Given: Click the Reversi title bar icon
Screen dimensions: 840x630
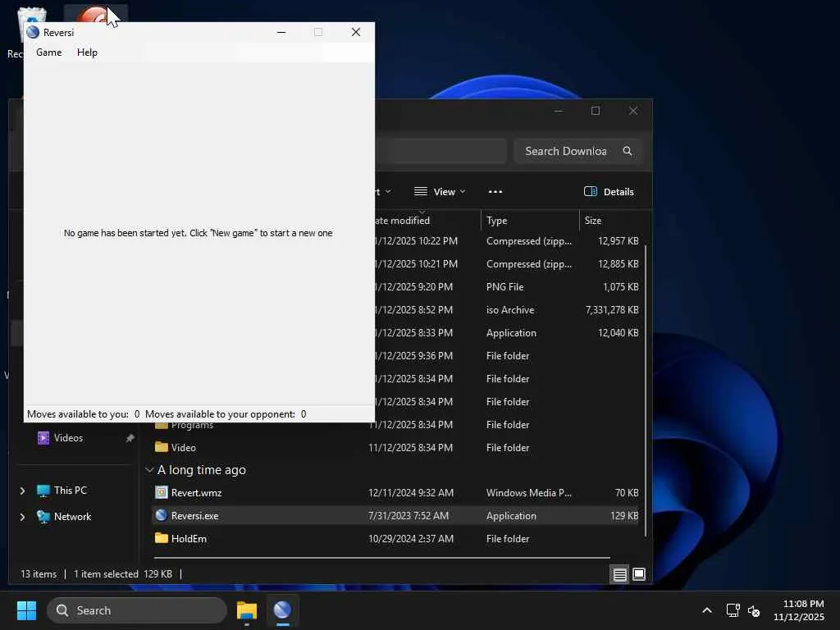Looking at the screenshot, I should (33, 32).
